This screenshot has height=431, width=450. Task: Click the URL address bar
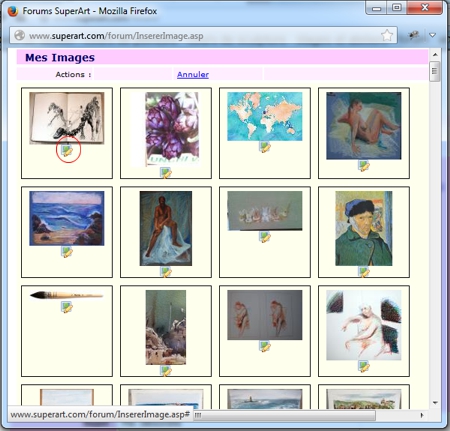(203, 35)
